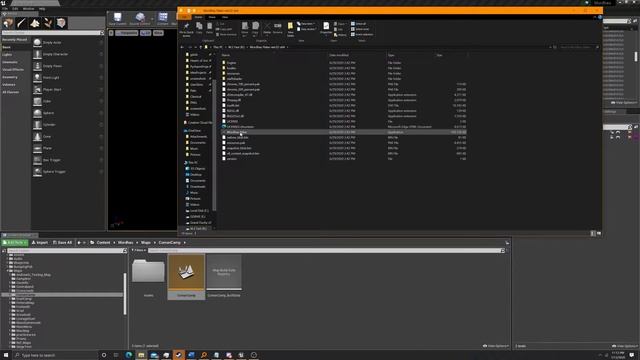Toggle the Content Browser lock icon
Screen dimensions: 640x360
tap(507, 242)
